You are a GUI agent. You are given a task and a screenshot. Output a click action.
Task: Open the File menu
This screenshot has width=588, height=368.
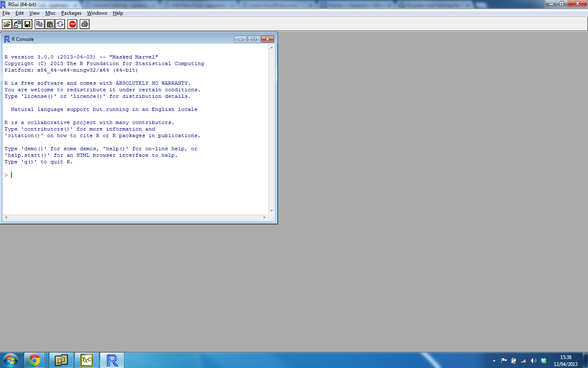tap(6, 13)
